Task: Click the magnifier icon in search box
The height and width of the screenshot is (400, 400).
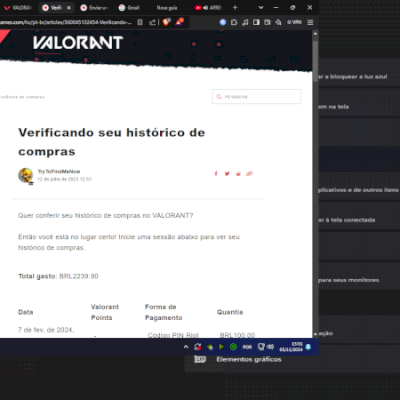Action: point(219,97)
